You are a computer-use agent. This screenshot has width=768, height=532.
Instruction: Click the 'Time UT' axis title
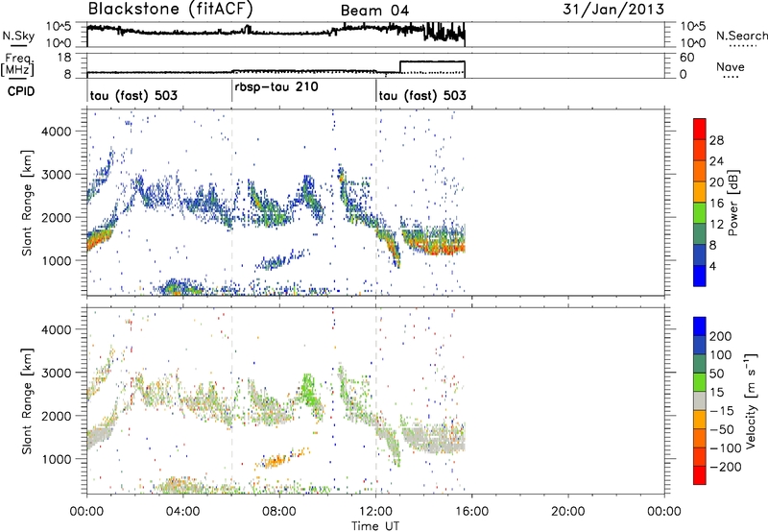coord(375,526)
